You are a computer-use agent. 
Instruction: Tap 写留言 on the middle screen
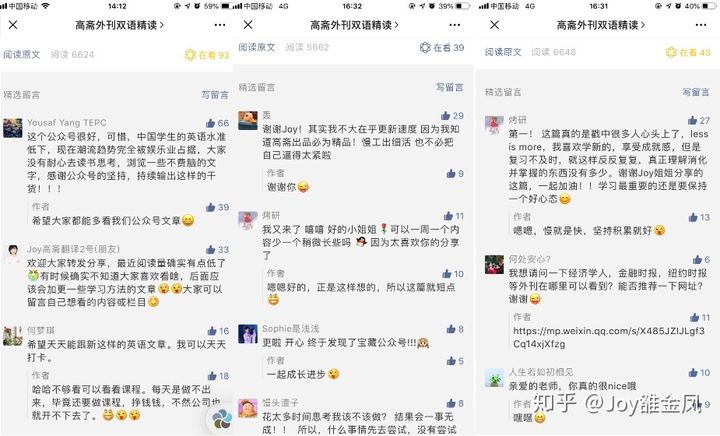pos(450,87)
